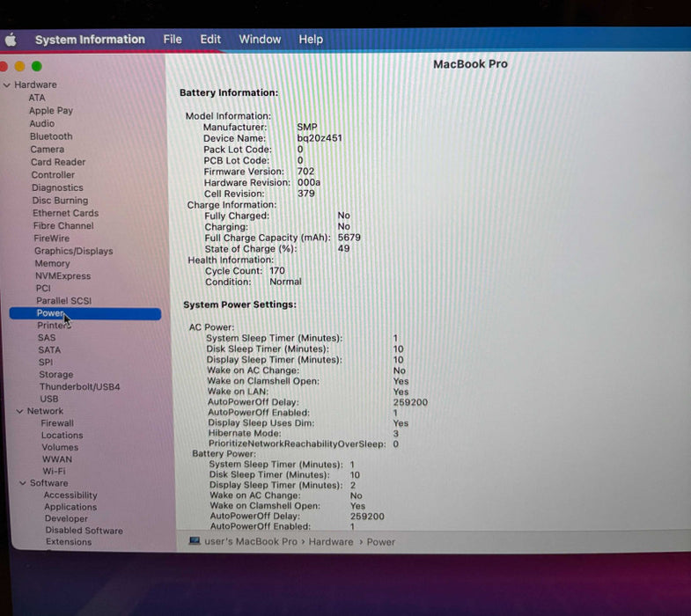Open the File menu
Screen dimensions: 691x616
point(173,40)
